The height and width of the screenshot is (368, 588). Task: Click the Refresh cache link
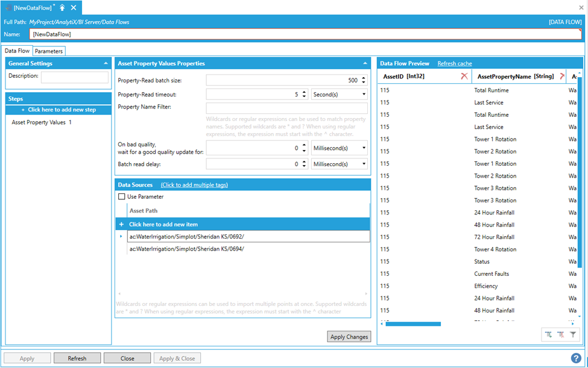point(454,63)
